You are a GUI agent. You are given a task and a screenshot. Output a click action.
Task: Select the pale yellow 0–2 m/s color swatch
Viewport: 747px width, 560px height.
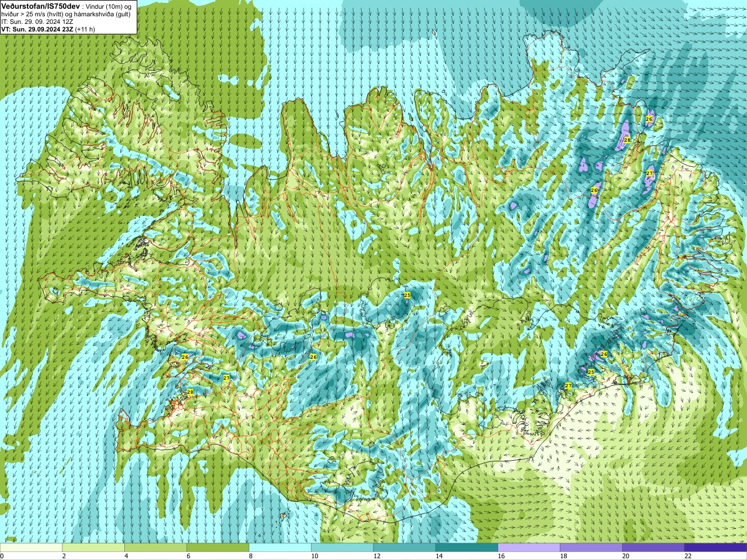[x=31, y=548]
